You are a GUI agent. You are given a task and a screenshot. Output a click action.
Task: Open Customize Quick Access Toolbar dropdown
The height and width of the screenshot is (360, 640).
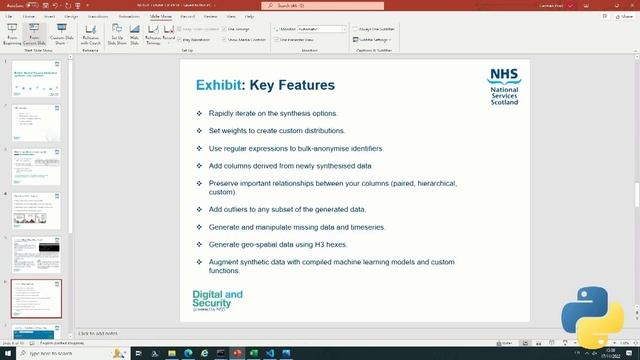pyautogui.click(x=87, y=6)
